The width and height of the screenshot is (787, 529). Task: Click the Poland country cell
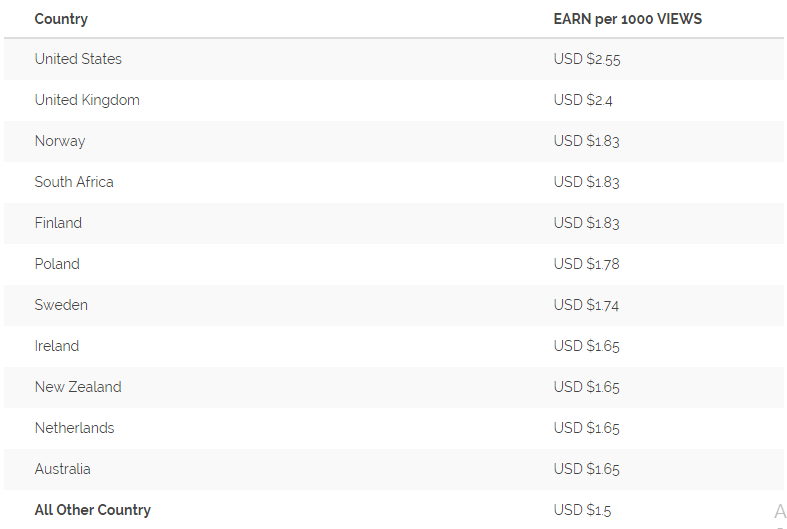coord(57,264)
